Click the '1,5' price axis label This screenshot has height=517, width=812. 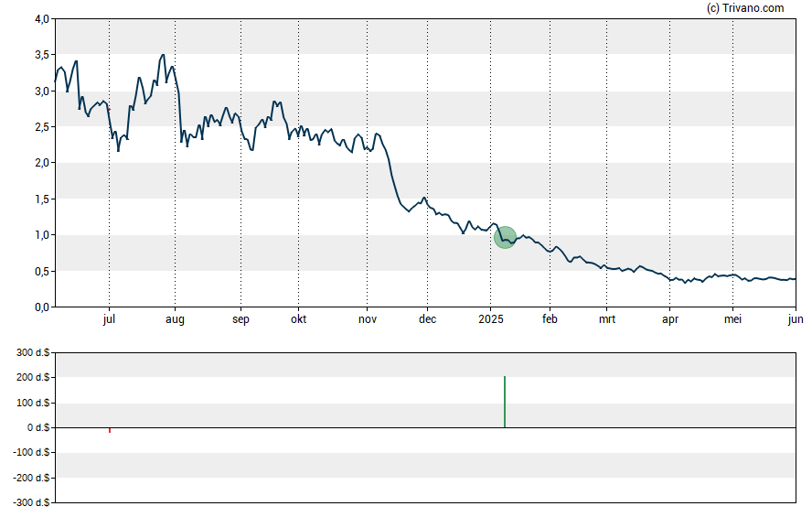coord(42,199)
